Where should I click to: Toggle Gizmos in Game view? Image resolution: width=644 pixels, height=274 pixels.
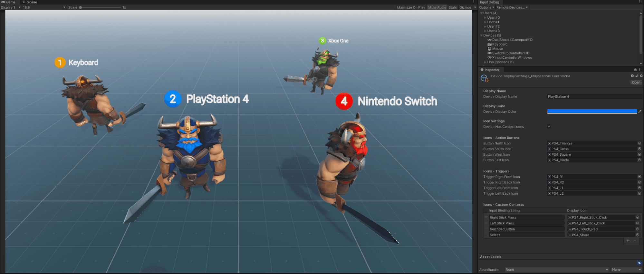coord(465,7)
